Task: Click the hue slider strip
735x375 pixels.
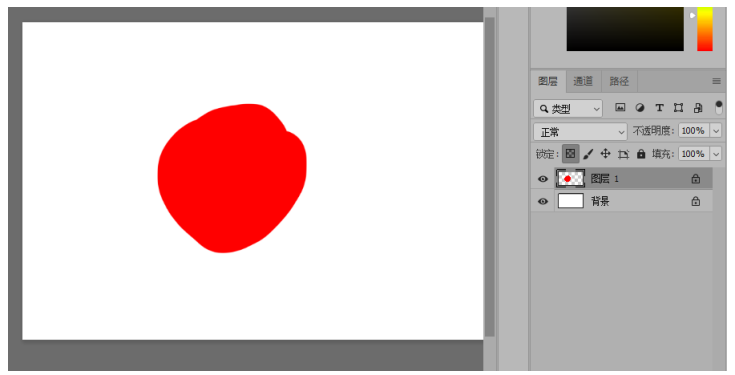Action: coord(705,29)
